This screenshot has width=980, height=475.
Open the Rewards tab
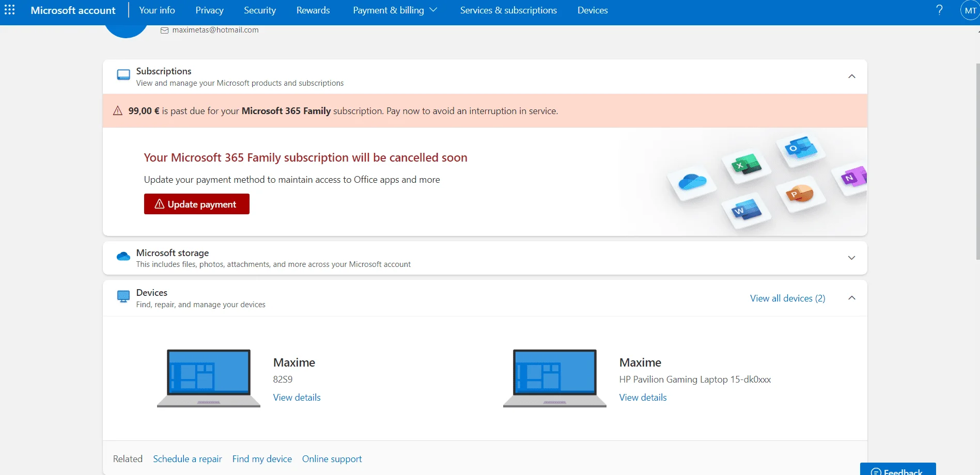point(313,10)
